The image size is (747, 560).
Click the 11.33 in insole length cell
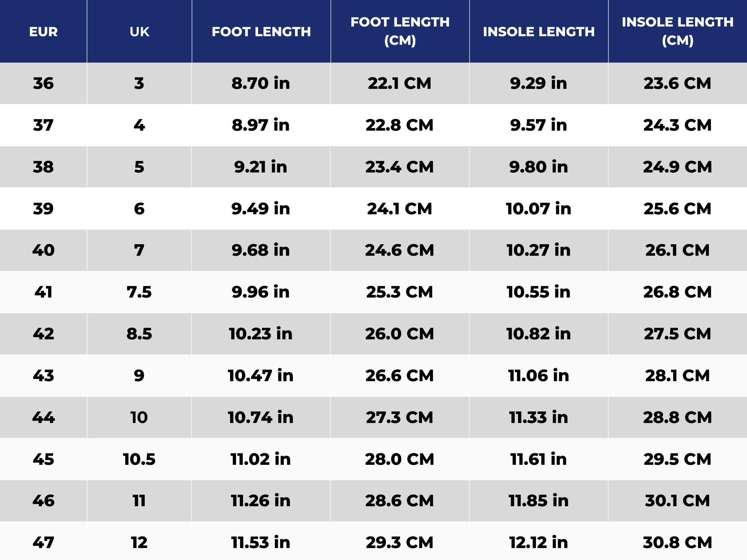coord(539,417)
